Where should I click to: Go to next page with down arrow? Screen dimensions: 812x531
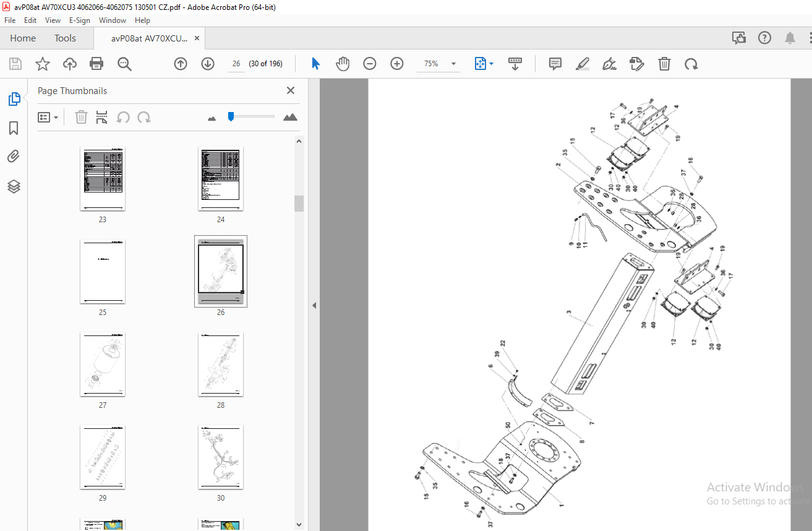tap(208, 64)
